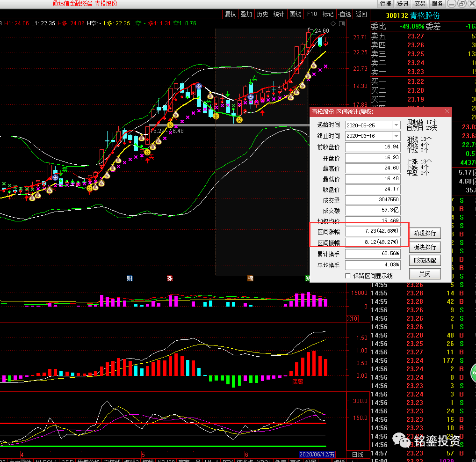Viewport: 476px width, 462px height.
Task: Open F10 company info from the toolbar
Action: 312,15
